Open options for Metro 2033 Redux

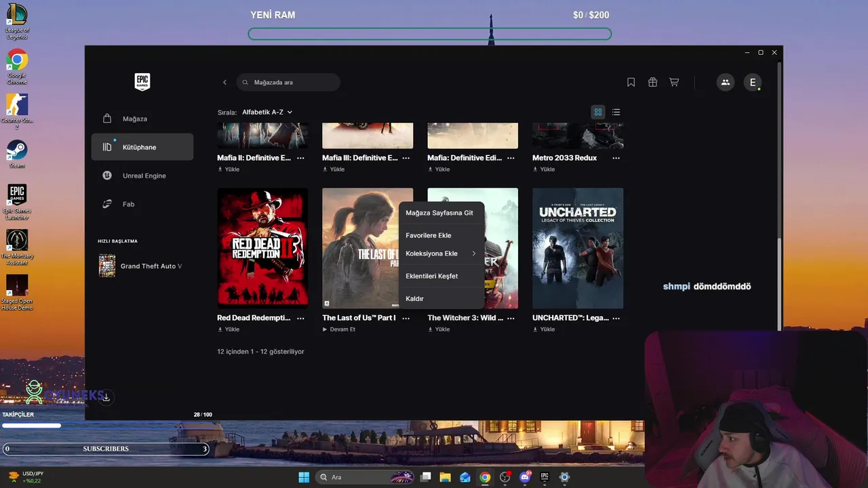click(x=616, y=158)
